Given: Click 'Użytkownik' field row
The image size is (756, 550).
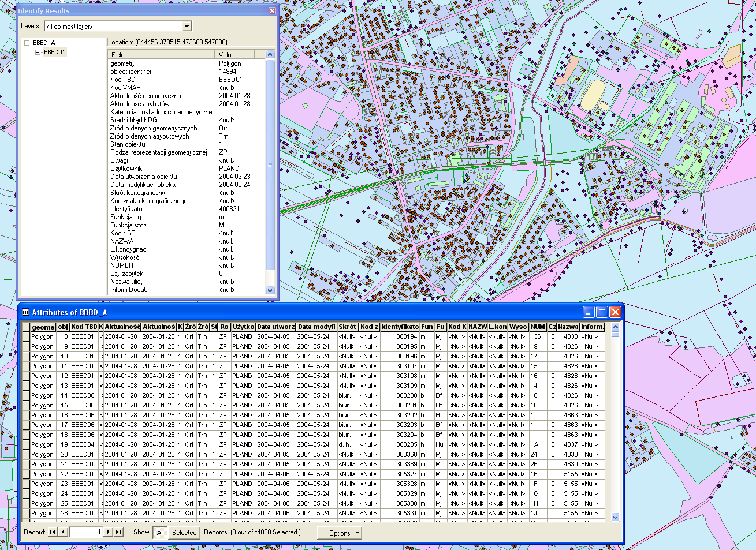Looking at the screenshot, I should point(126,169).
